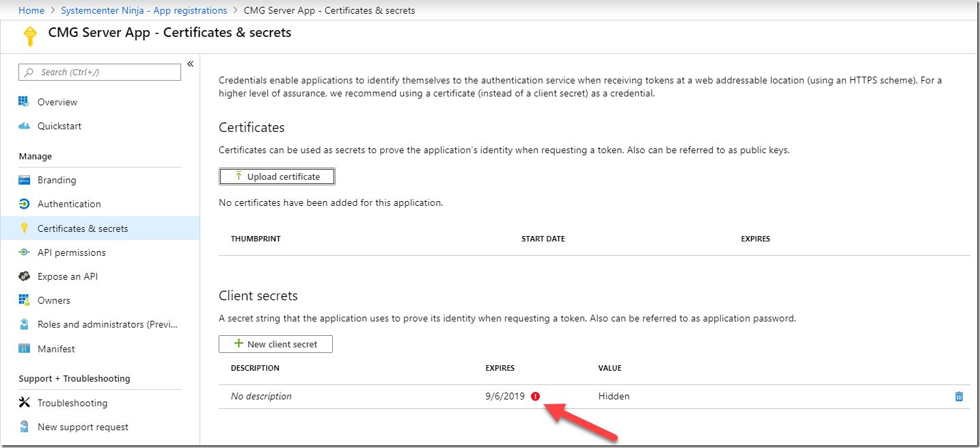
Task: Go to Home in breadcrumb
Action: point(31,10)
